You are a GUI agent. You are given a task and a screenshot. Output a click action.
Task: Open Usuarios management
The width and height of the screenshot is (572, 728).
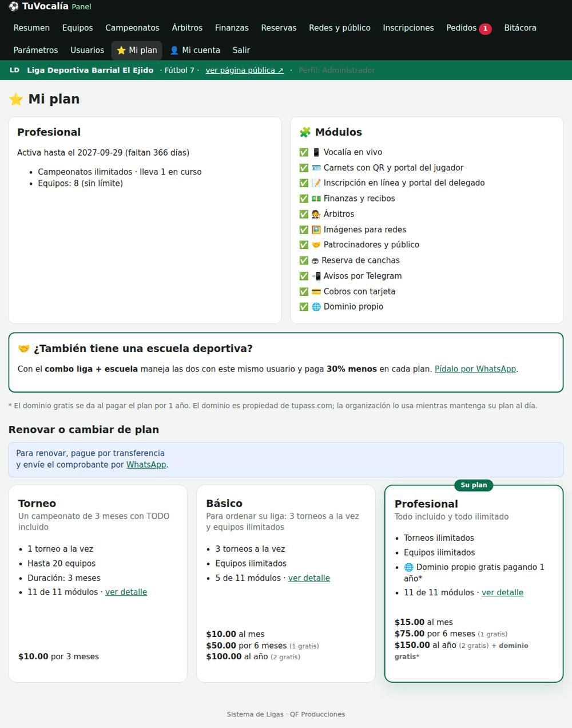[87, 50]
